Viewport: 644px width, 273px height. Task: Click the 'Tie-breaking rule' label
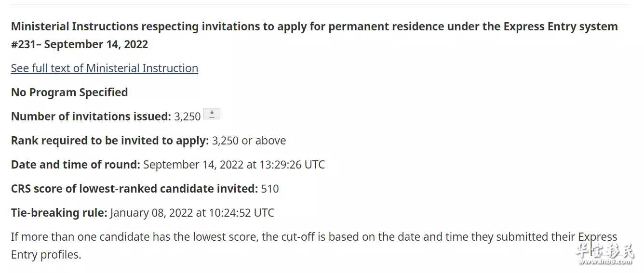[59, 213]
